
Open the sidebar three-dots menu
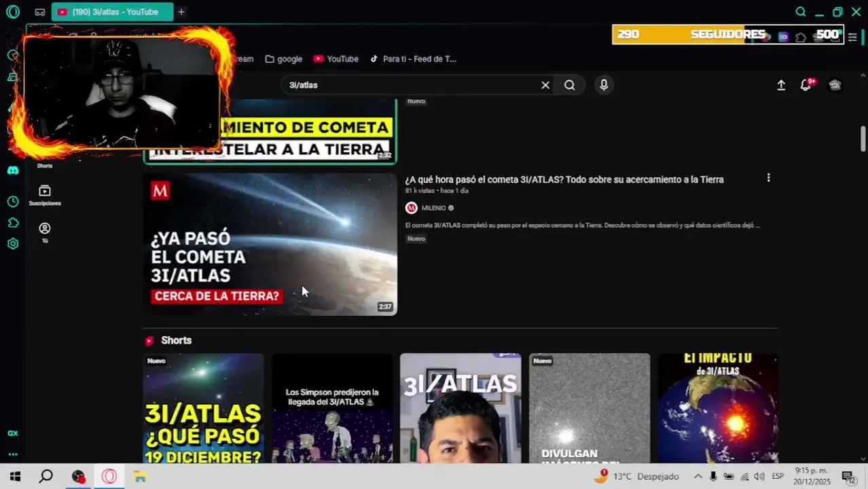pos(12,454)
